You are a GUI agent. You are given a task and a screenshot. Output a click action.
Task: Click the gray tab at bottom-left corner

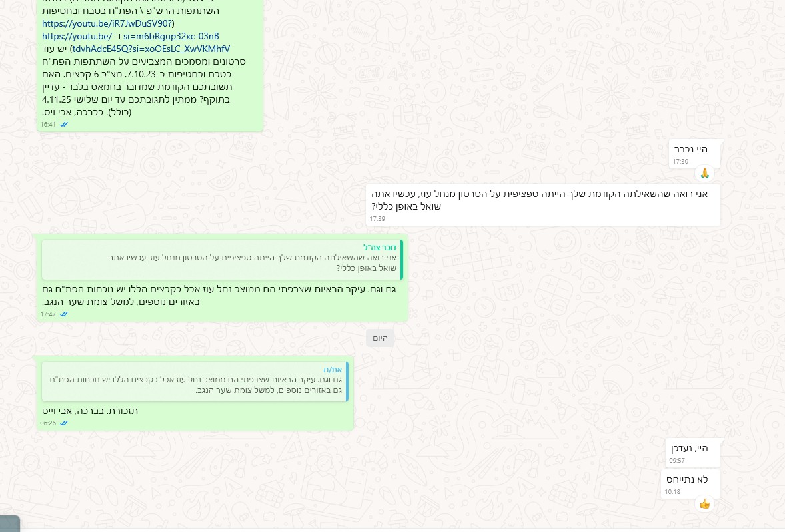[x=9, y=523]
